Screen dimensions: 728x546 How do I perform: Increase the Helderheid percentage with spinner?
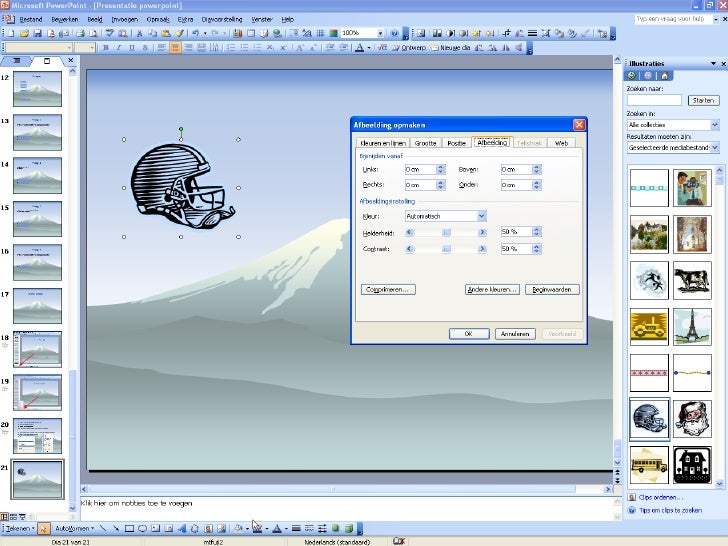[x=538, y=229]
